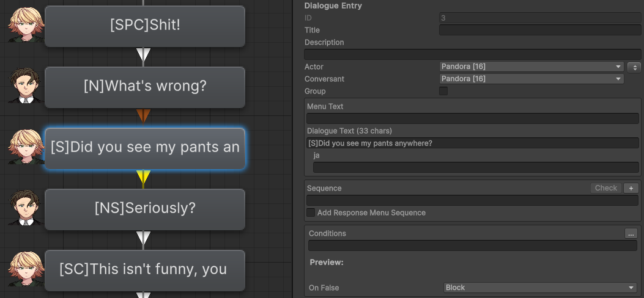Click the Dialogue Text field with pants line
644x298 pixels.
pos(472,143)
